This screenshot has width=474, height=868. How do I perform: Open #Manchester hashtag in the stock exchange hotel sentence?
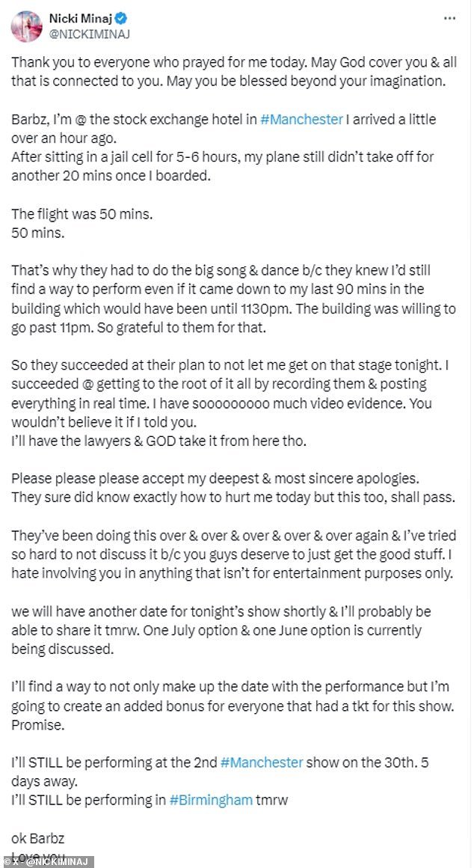tap(301, 120)
